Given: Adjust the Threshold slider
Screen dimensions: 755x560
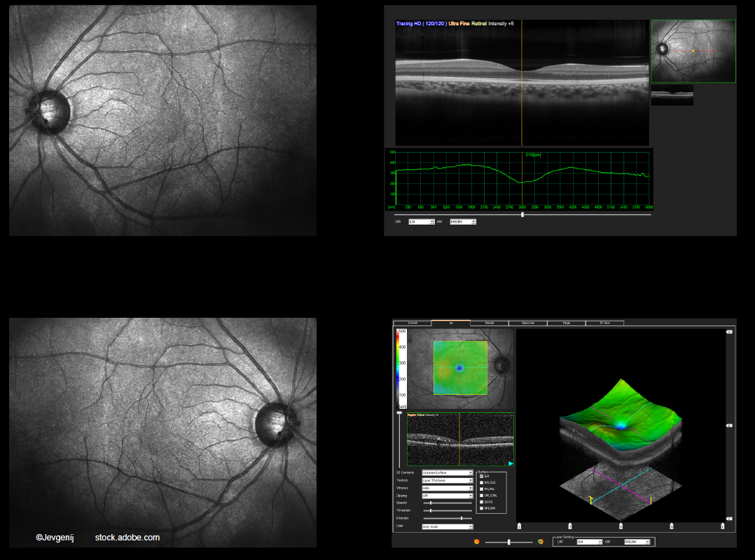Looking at the screenshot, I should (x=448, y=510).
